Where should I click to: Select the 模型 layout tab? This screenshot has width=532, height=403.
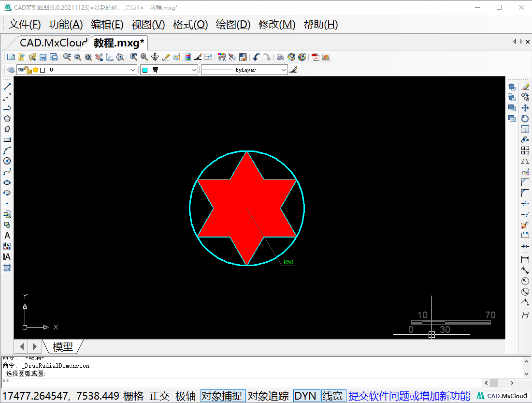coord(63,346)
